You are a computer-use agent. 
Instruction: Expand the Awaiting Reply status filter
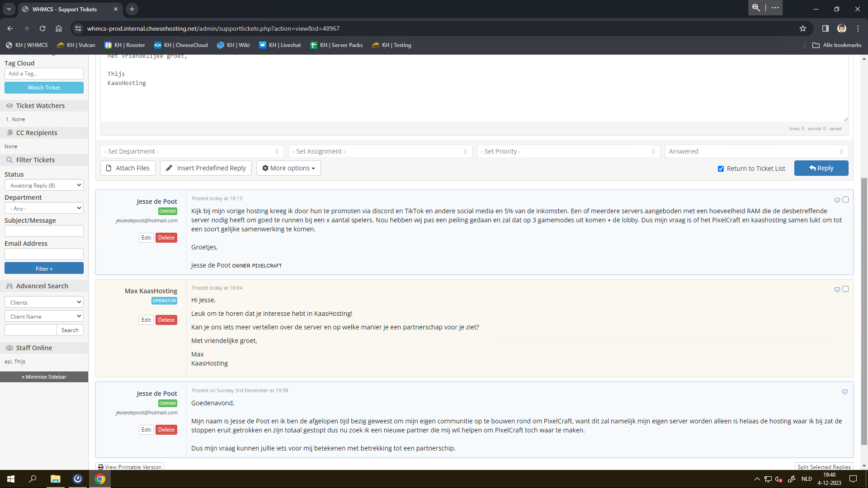point(44,185)
